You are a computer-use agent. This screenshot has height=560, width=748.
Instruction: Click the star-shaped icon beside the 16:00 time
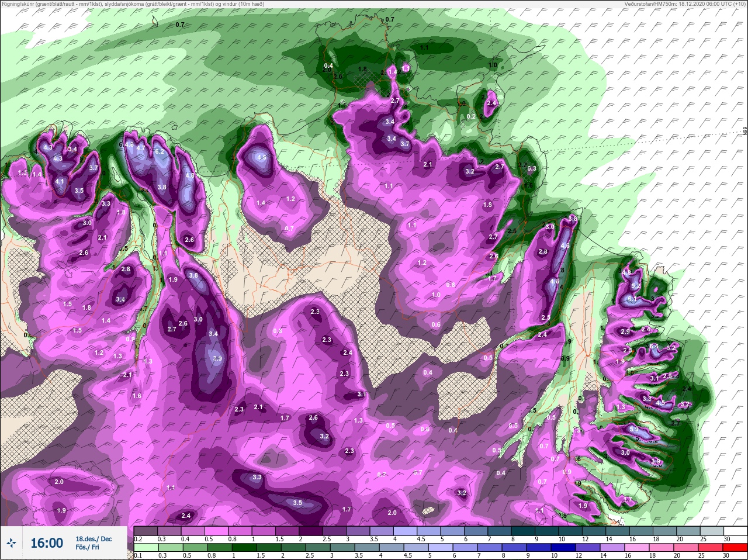click(11, 542)
